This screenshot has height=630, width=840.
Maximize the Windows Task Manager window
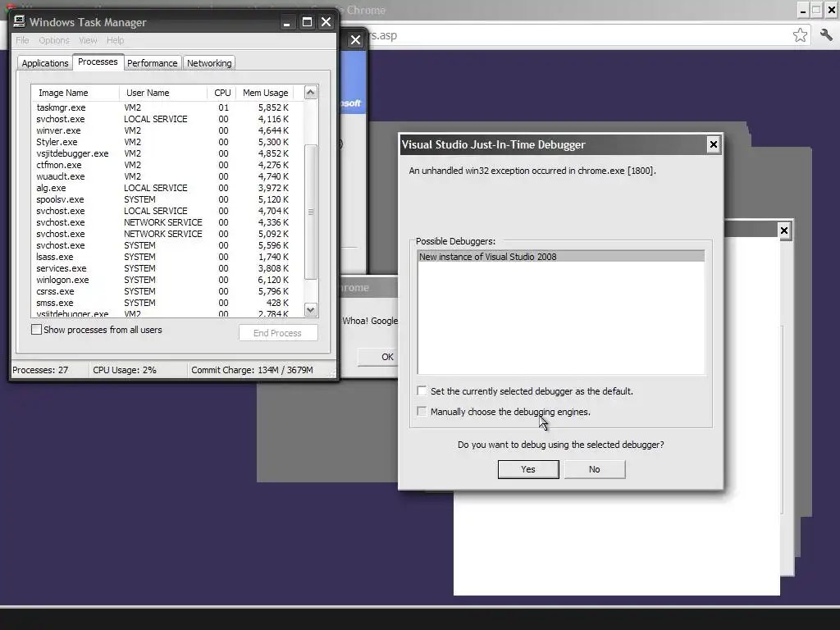click(307, 22)
